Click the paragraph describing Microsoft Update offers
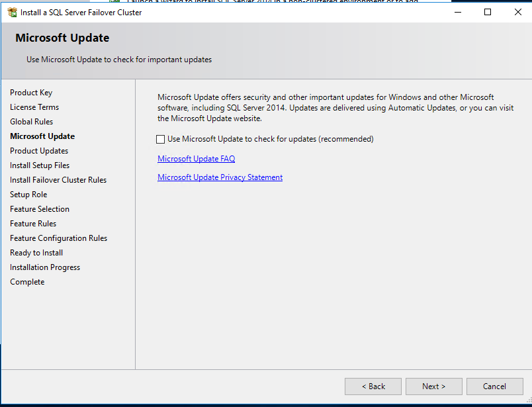Screen dimensions: 532x407 (335, 108)
